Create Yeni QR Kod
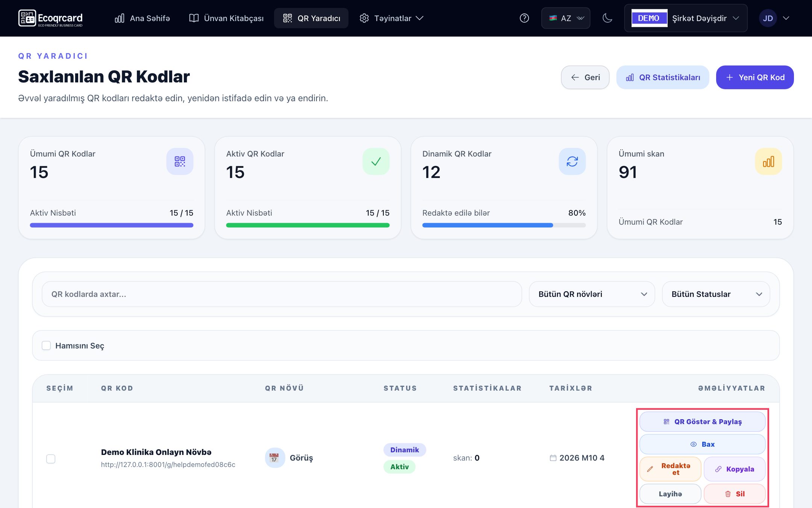The width and height of the screenshot is (812, 508). pyautogui.click(x=755, y=78)
